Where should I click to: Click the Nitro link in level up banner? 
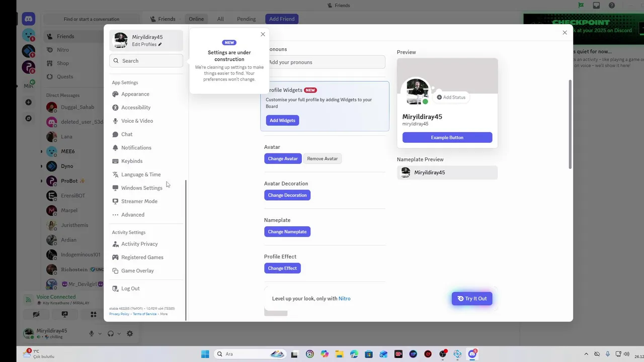345,299
